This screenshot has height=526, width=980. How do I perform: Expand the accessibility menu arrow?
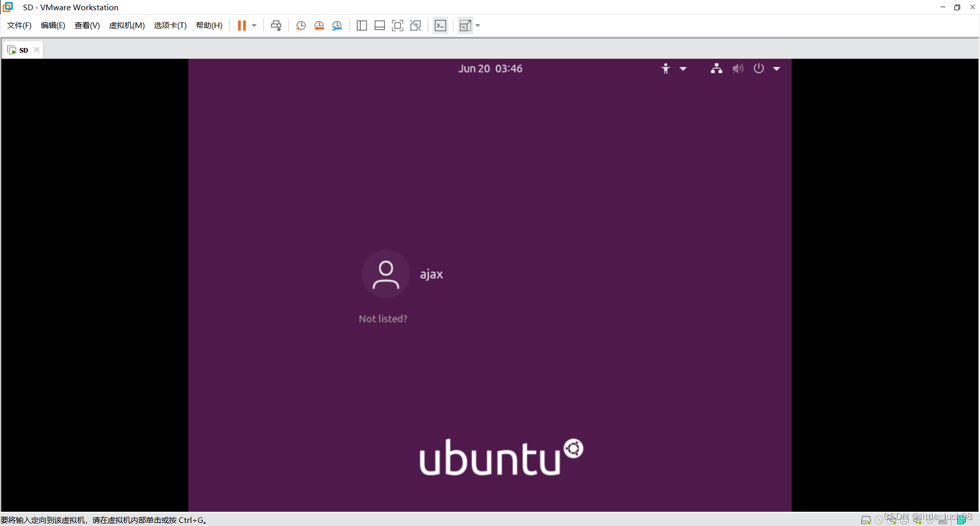click(x=683, y=68)
